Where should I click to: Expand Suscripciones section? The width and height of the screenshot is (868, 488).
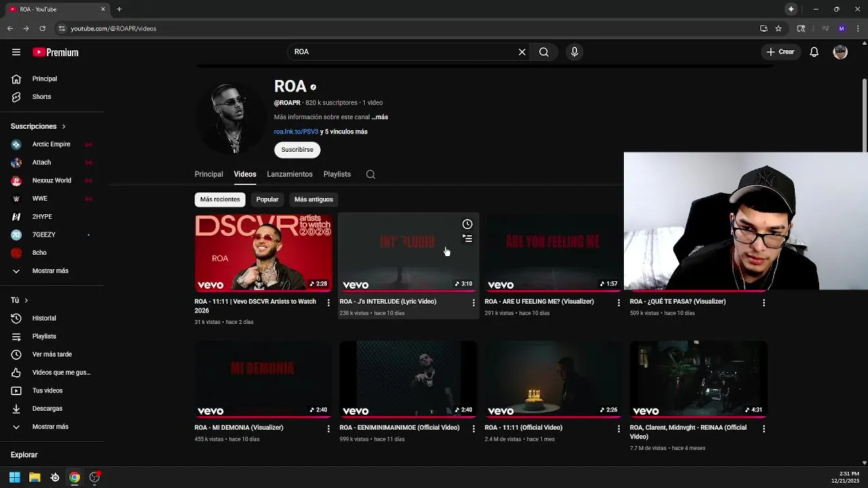(39, 127)
